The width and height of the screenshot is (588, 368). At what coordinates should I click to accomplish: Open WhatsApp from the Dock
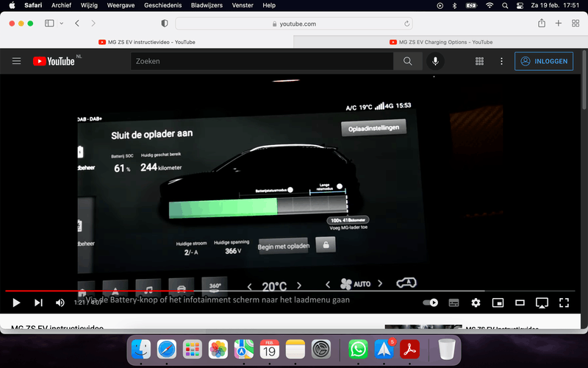358,350
